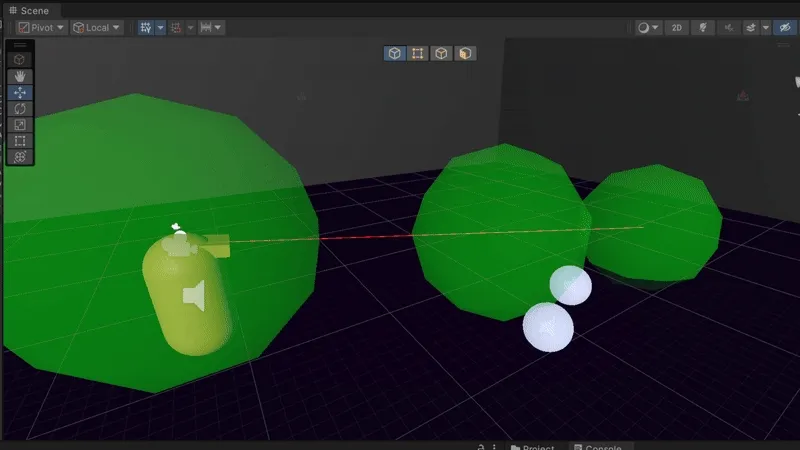This screenshot has height=450, width=800.
Task: Open the three-dot panel options menu
Action: click(x=494, y=447)
